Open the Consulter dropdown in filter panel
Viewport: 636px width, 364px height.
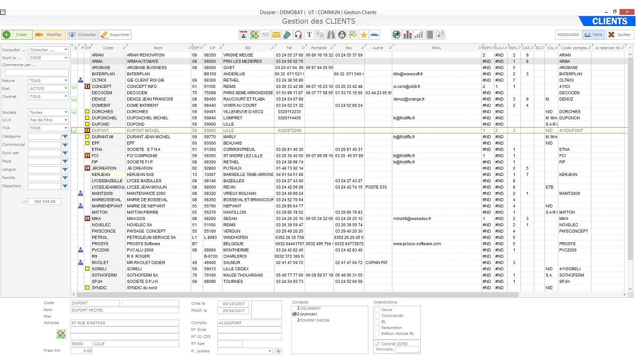(48, 50)
